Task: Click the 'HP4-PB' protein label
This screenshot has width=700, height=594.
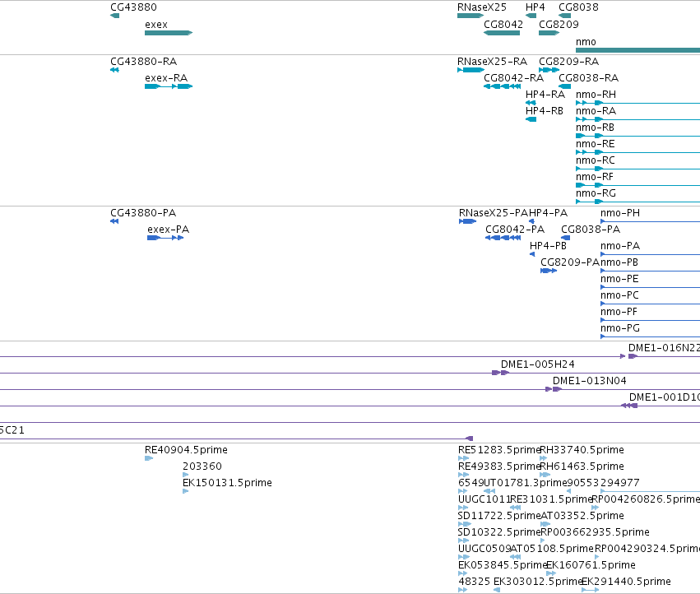Action: (548, 246)
